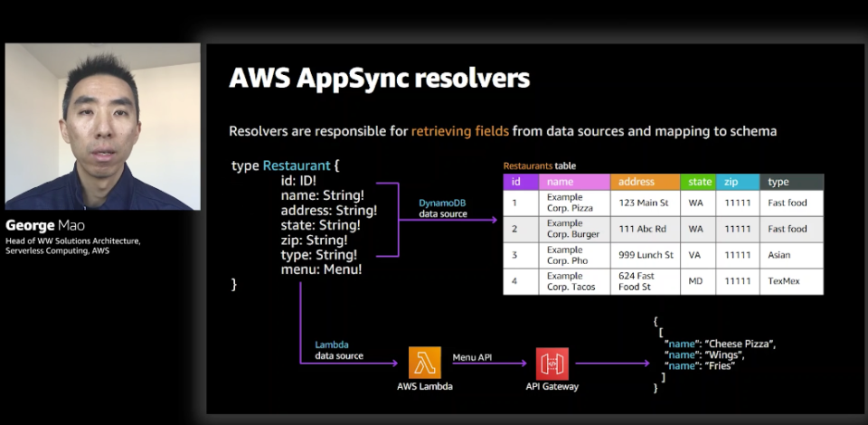
Task: Click the 'Menu API' arrow label
Action: coord(472,358)
